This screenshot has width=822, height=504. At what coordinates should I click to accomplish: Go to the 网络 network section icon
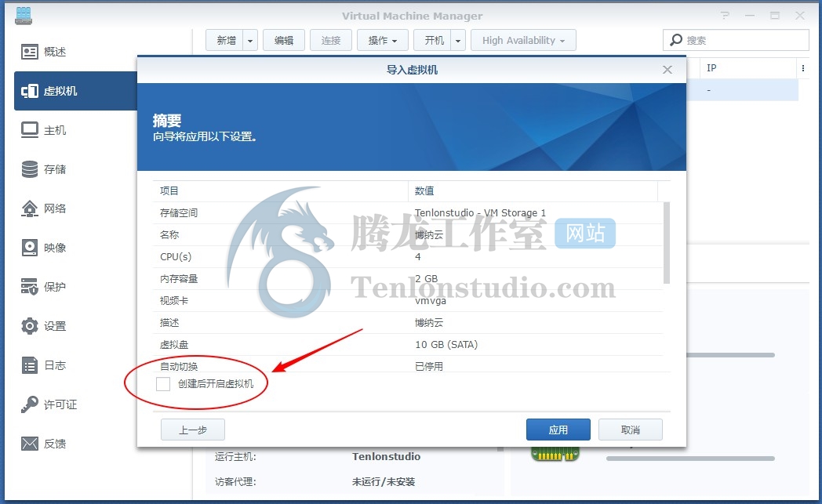pos(30,208)
